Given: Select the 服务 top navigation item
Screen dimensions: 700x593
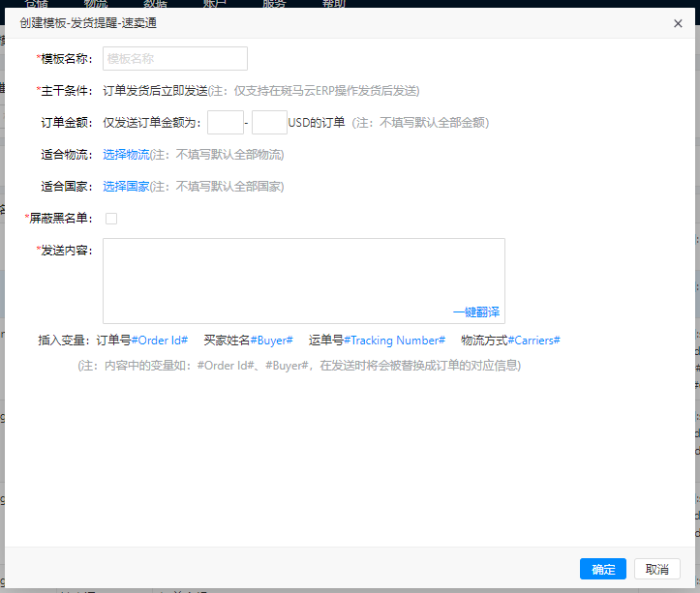Looking at the screenshot, I should tap(274, 4).
